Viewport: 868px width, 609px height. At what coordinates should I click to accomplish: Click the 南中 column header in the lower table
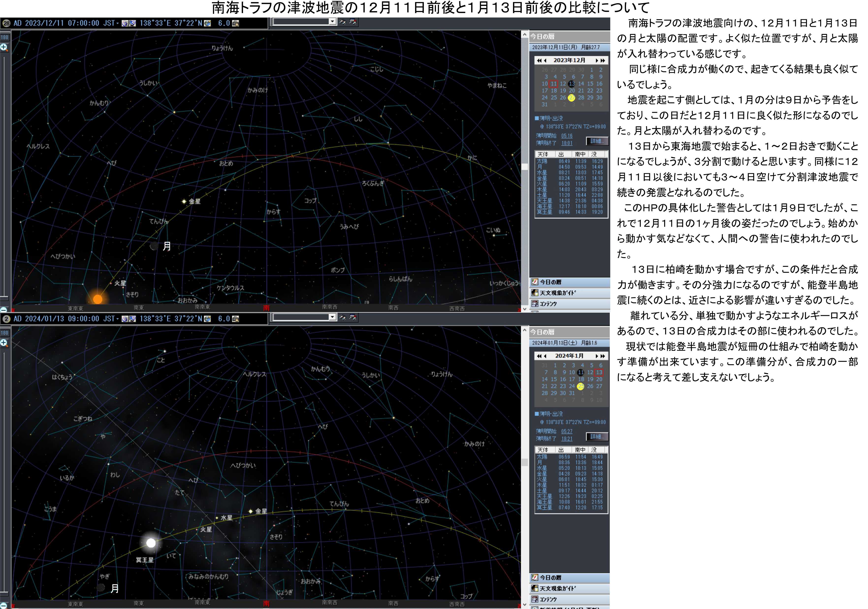(580, 450)
